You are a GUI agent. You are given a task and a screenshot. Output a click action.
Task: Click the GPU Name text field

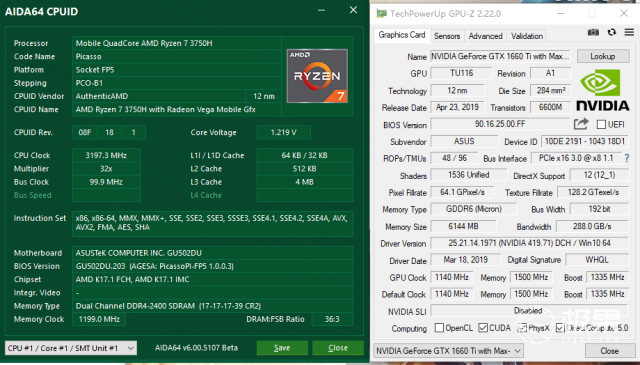pos(501,56)
